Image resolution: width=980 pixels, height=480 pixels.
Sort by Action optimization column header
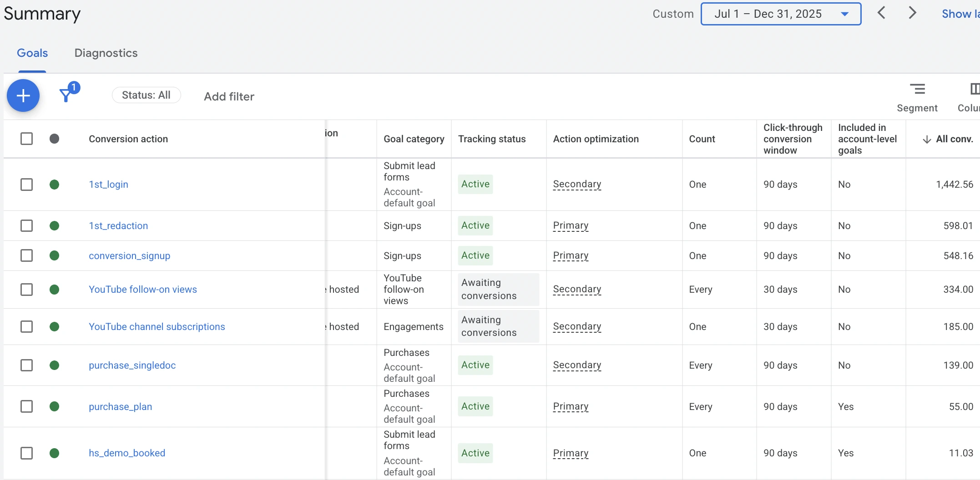(596, 139)
